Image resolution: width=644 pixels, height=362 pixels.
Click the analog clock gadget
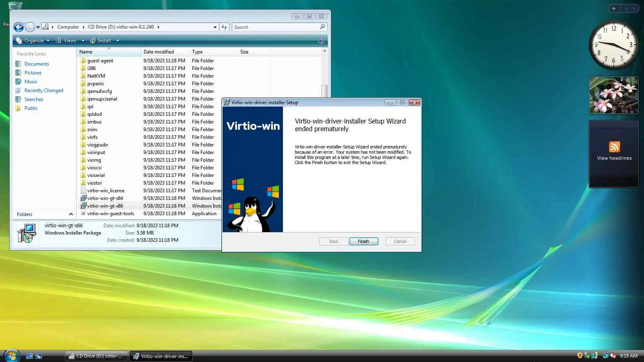(x=613, y=45)
